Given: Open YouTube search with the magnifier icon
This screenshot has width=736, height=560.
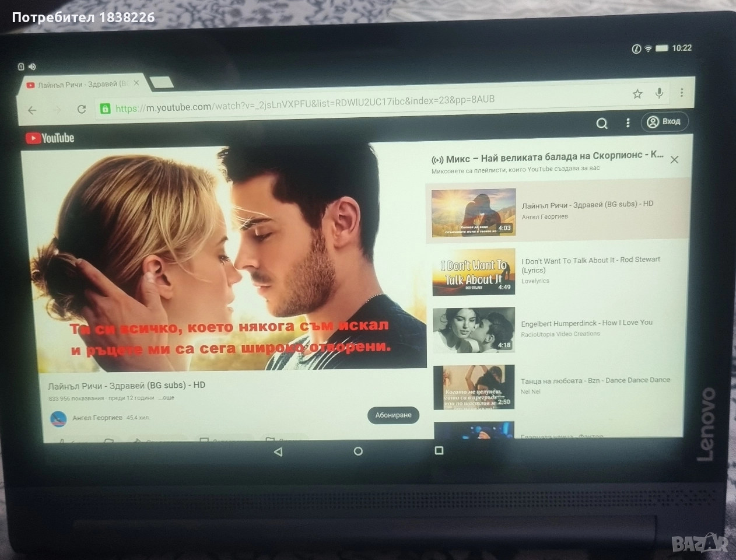Looking at the screenshot, I should pyautogui.click(x=602, y=123).
